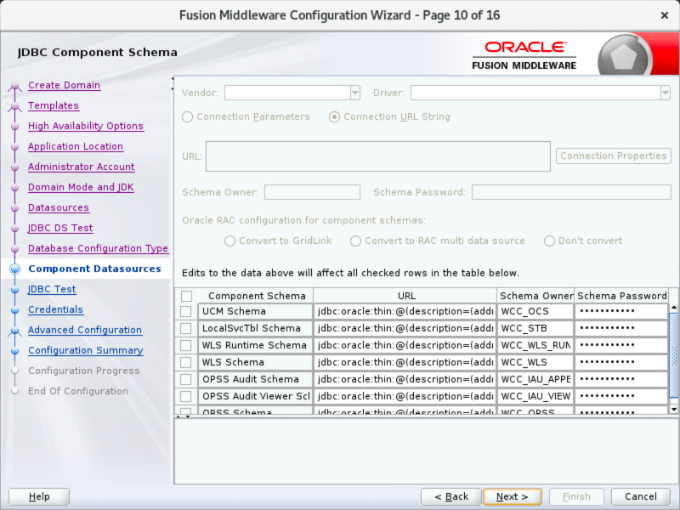Select the Don't convert radio option
The image size is (680, 510).
pyautogui.click(x=549, y=241)
